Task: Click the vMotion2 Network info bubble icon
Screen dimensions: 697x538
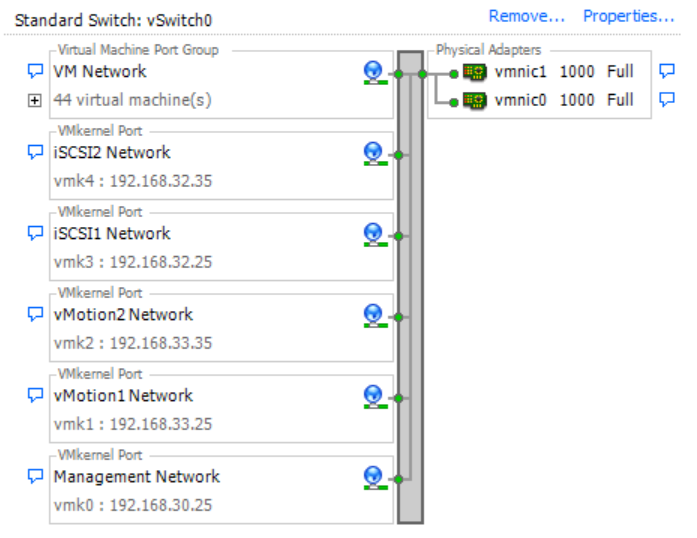Action: (35, 314)
